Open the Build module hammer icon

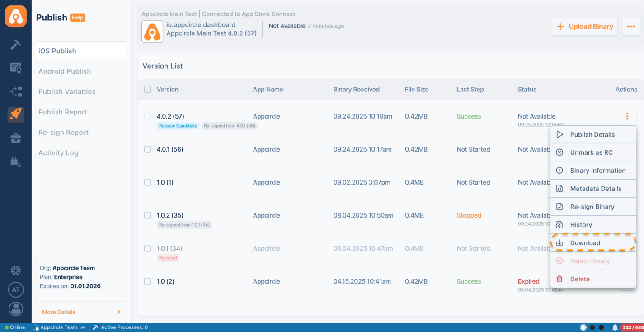16,45
